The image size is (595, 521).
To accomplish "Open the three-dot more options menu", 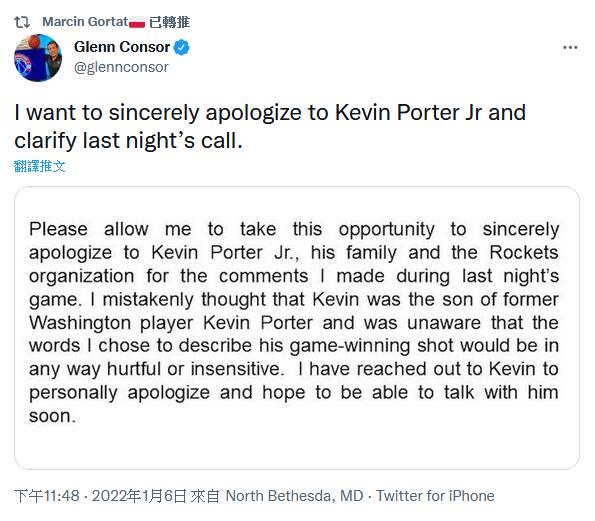I will (x=570, y=47).
